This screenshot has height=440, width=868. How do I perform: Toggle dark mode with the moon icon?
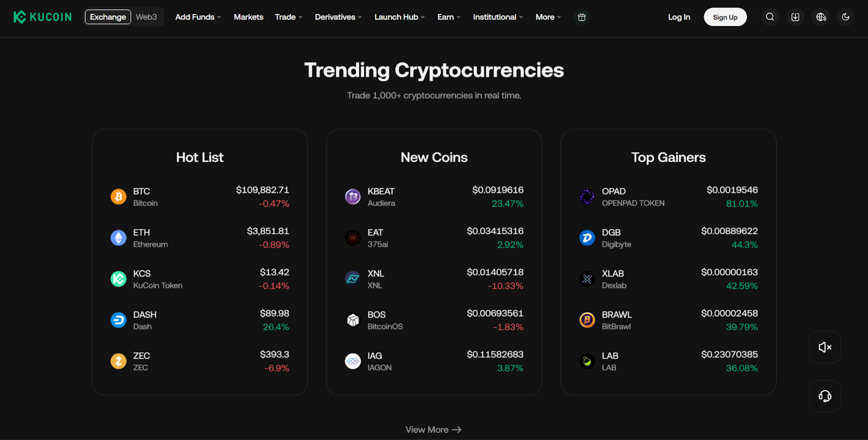coord(845,17)
